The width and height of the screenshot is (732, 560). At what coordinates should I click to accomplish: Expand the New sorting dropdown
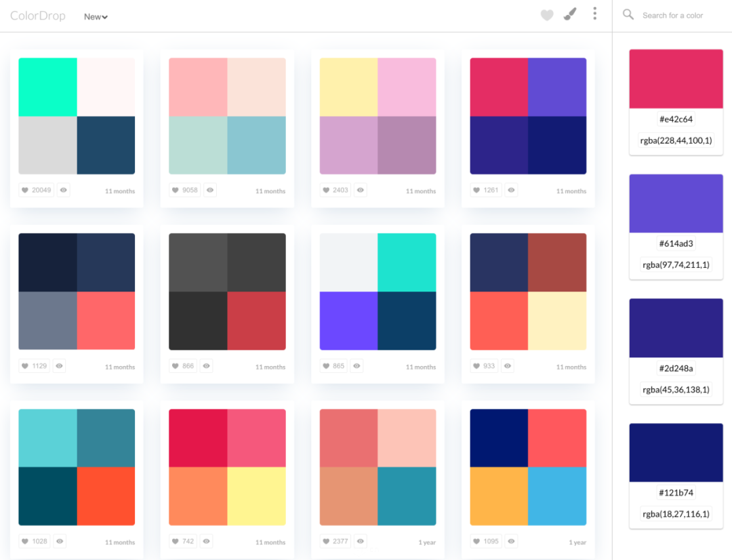[96, 17]
